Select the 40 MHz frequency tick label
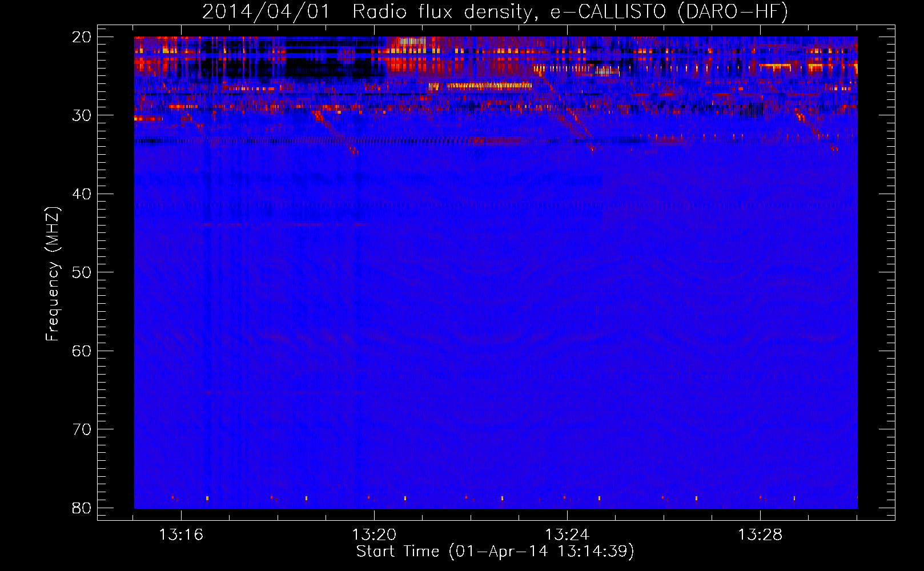This screenshot has height=571, width=924. tap(82, 194)
